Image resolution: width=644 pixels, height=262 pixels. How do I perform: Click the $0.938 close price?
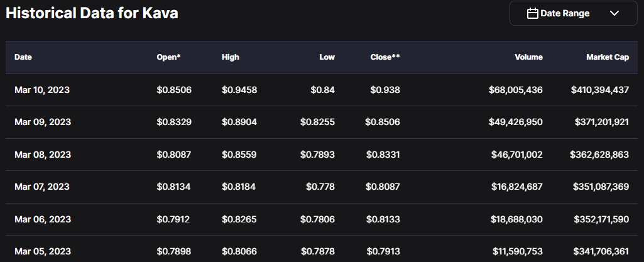point(385,90)
